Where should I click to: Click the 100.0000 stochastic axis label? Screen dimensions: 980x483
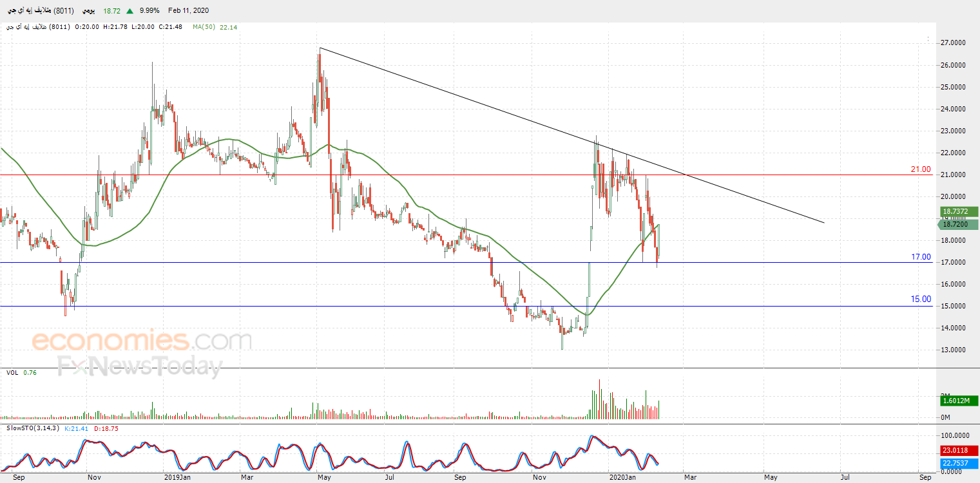coord(956,435)
